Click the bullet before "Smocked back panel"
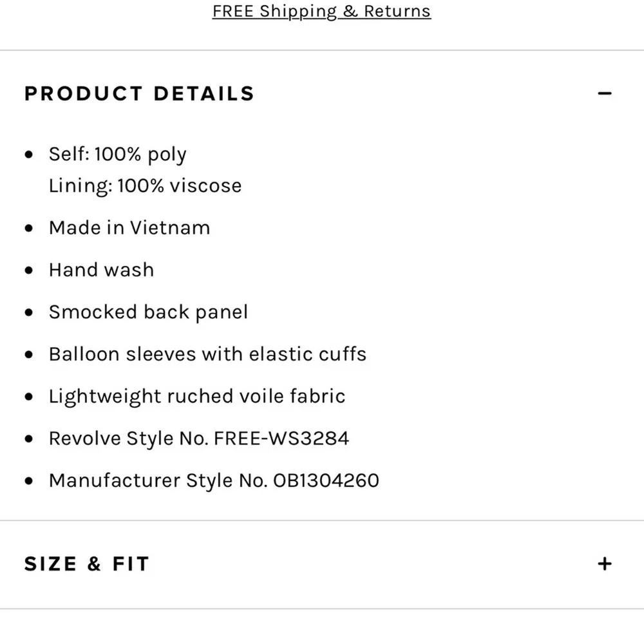The image size is (644, 644). pyautogui.click(x=28, y=313)
